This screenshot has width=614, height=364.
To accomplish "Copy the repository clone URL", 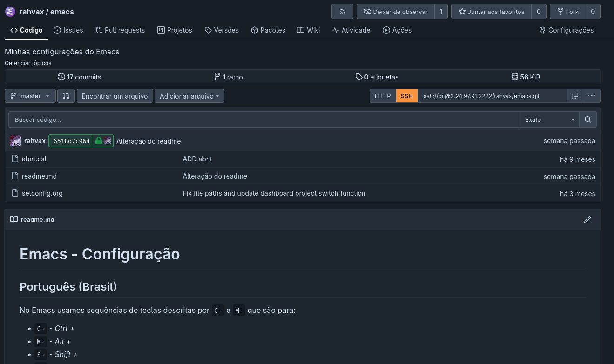I will point(575,96).
